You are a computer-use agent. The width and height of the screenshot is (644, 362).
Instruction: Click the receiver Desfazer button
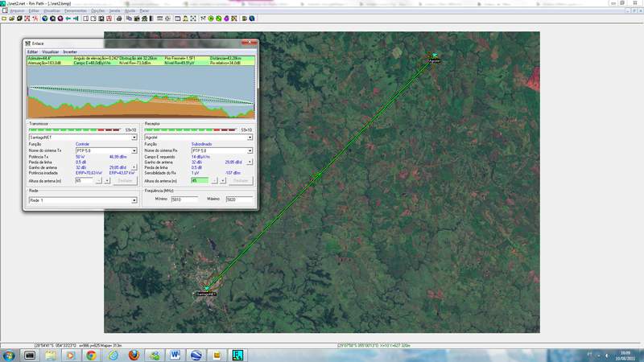coord(241,180)
